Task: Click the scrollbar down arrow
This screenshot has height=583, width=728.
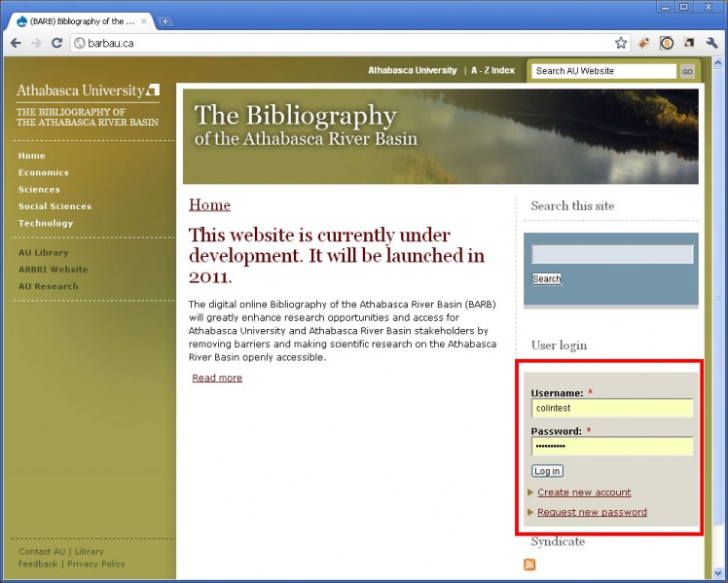Action: point(718,573)
